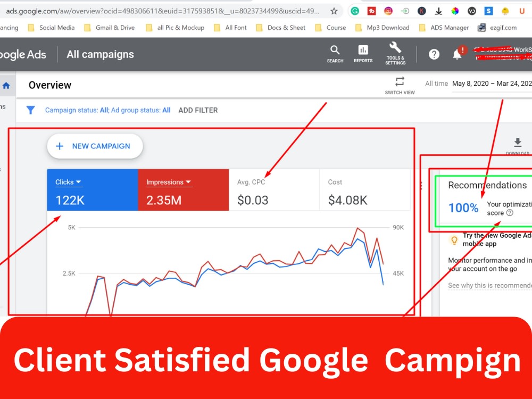Open the orange U extension icon
Screen dimensions: 532x399
(x=522, y=11)
